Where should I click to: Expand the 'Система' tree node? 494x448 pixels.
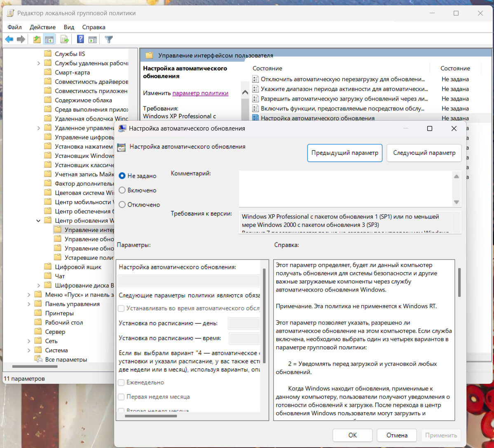pos(29,350)
